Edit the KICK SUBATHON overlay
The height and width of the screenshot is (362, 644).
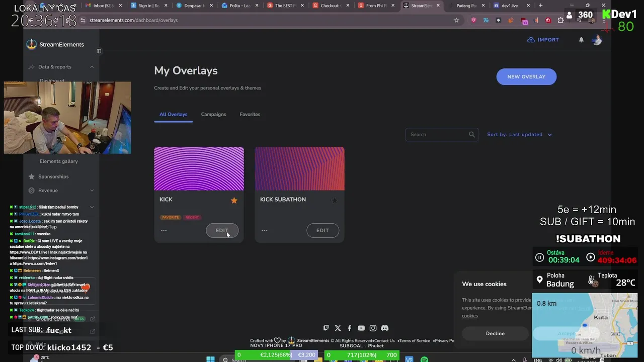[x=323, y=230]
